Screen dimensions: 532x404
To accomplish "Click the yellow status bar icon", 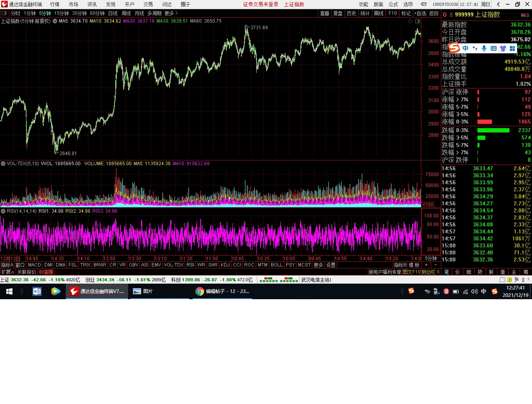I will click(x=509, y=280).
